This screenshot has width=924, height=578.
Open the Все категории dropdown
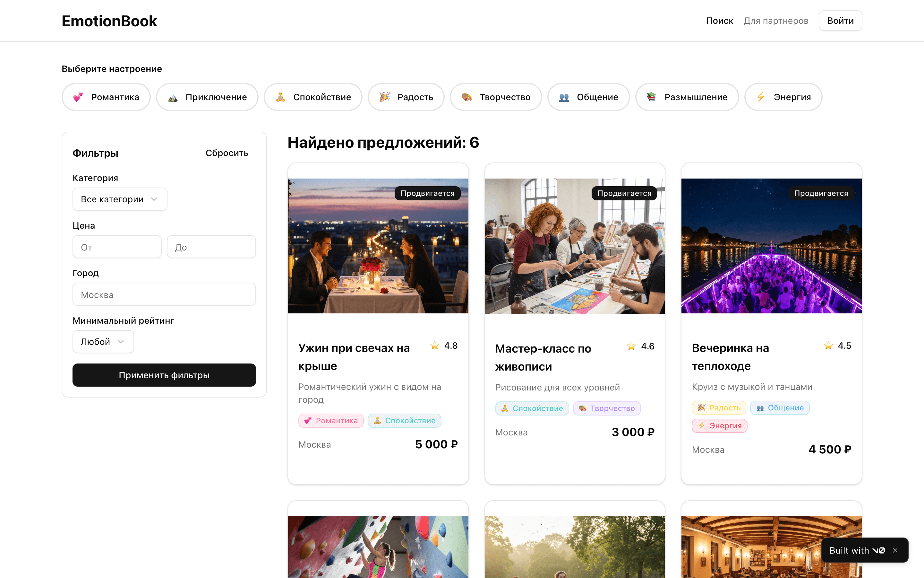(x=120, y=199)
